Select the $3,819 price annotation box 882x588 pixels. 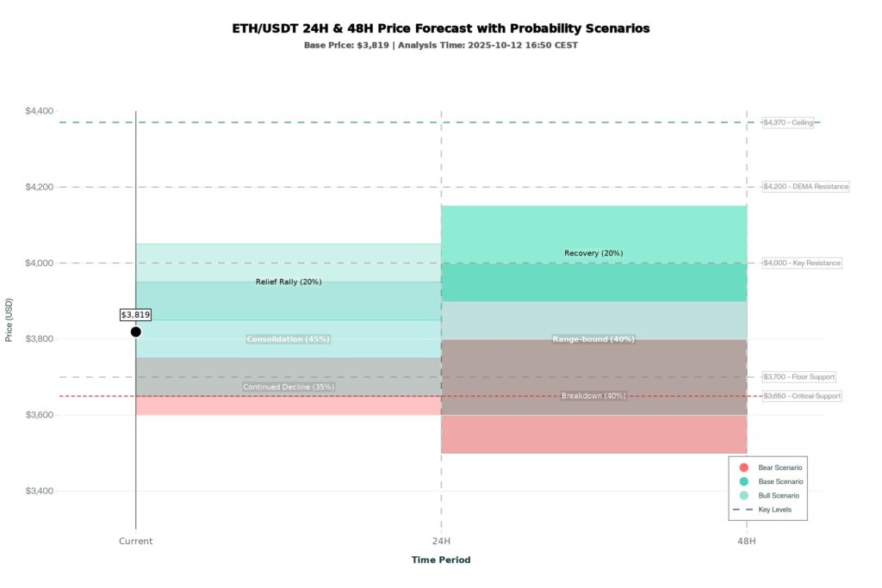pos(136,315)
